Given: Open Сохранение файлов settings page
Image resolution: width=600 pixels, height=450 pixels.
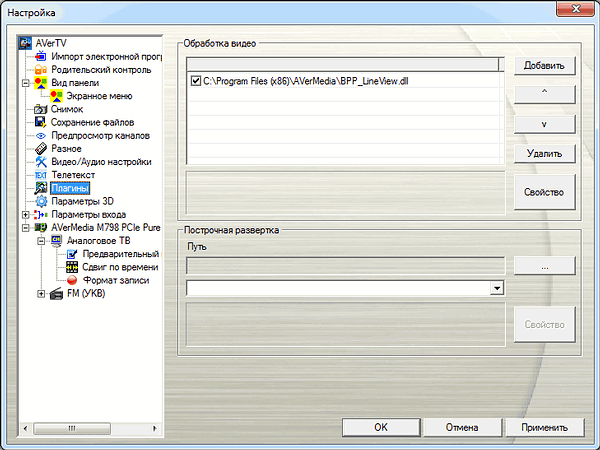Looking at the screenshot, I should tap(93, 122).
